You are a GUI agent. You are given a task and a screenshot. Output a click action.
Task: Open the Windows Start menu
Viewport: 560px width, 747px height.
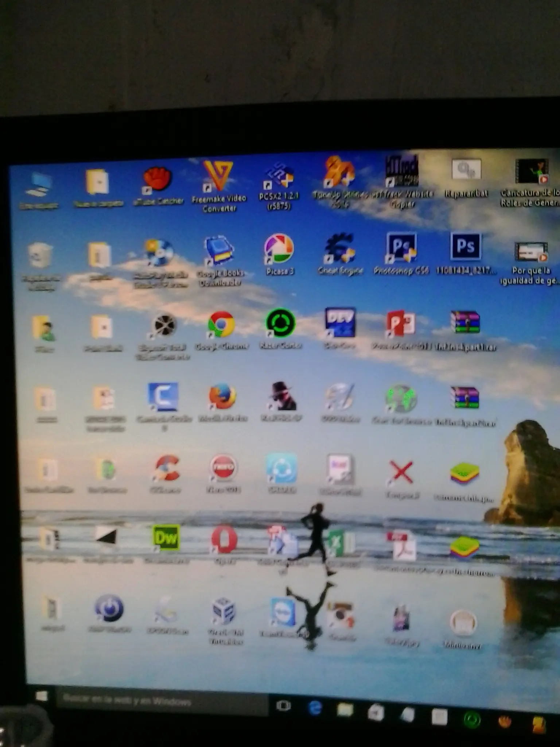coord(42,696)
